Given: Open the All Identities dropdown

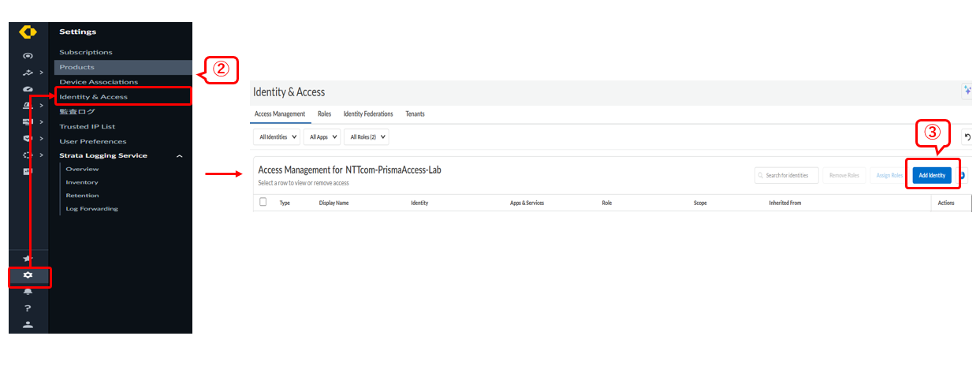Looking at the screenshot, I should (279, 137).
